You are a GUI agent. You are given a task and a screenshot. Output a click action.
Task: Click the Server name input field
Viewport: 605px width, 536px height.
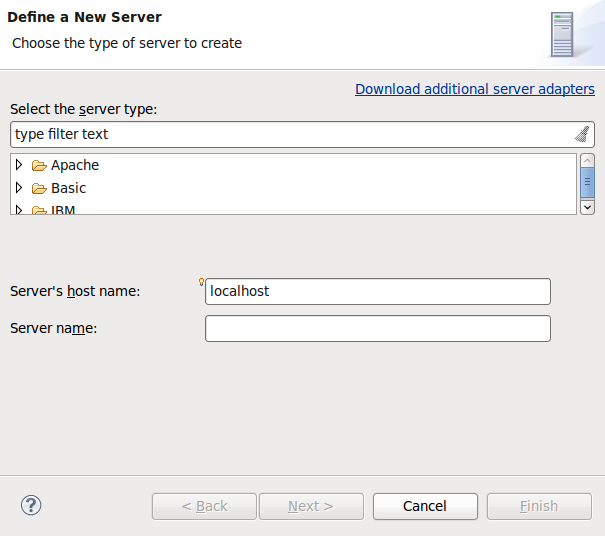point(377,329)
